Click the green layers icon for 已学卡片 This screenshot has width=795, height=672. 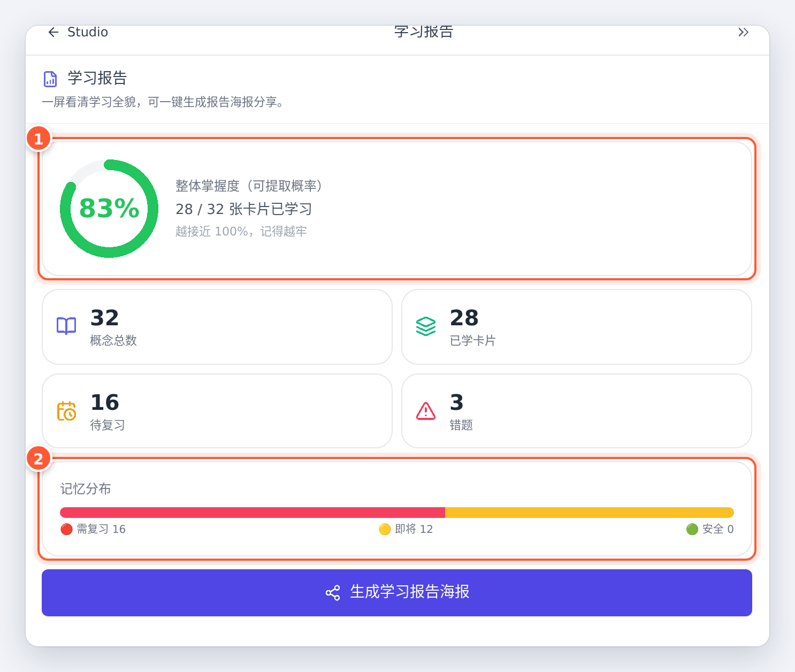click(426, 326)
